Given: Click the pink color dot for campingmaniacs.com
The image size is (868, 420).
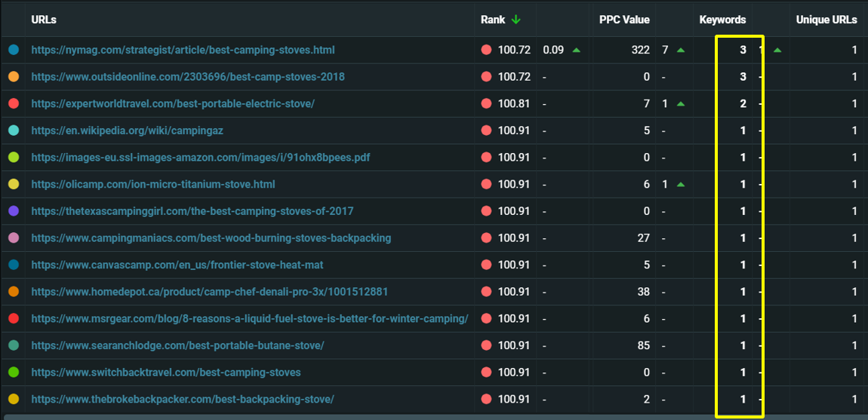Looking at the screenshot, I should tap(14, 238).
